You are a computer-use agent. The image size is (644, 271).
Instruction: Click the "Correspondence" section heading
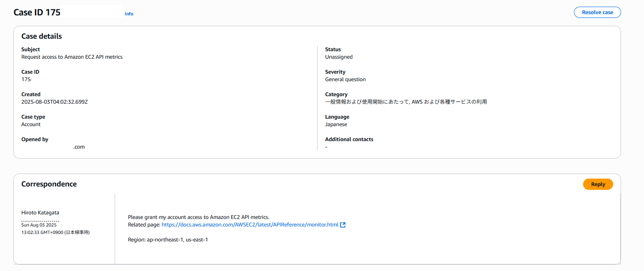click(49, 184)
